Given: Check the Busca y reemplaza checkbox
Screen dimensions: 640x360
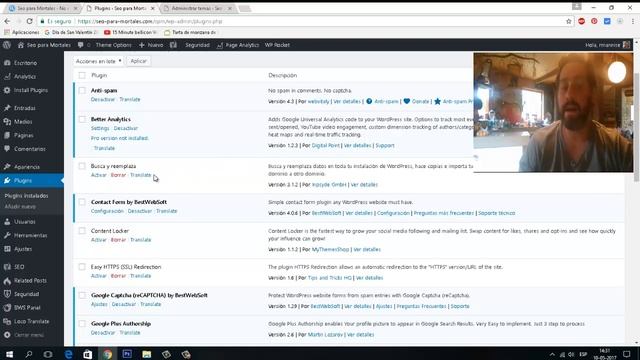Looking at the screenshot, I should 82,166.
